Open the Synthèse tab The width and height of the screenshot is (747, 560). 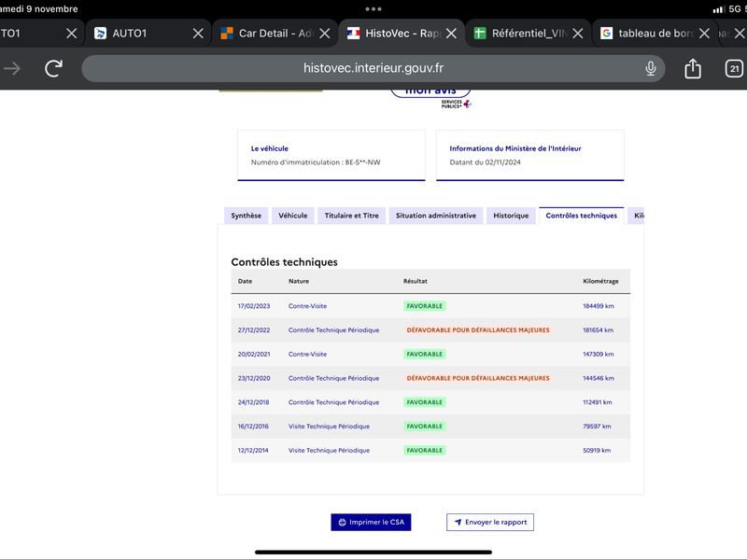246,216
